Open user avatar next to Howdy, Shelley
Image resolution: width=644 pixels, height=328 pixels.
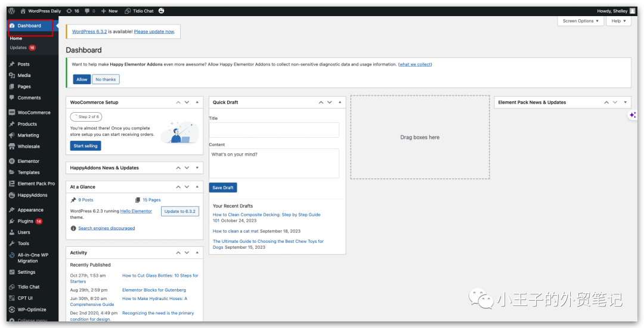[x=633, y=11]
